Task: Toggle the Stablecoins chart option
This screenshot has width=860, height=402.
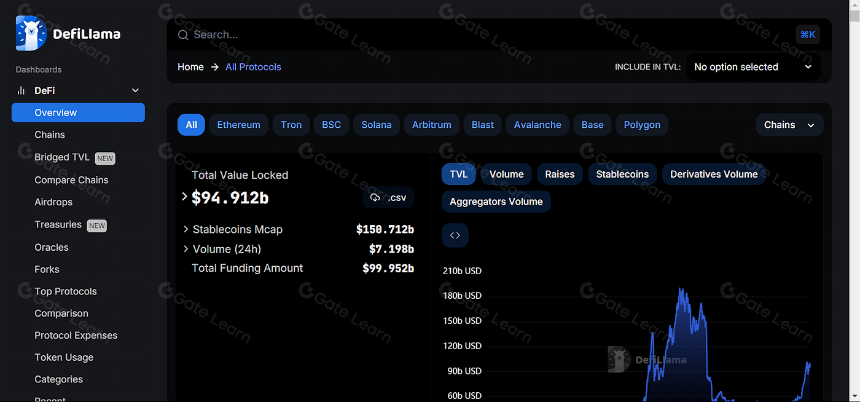Action: pyautogui.click(x=623, y=174)
